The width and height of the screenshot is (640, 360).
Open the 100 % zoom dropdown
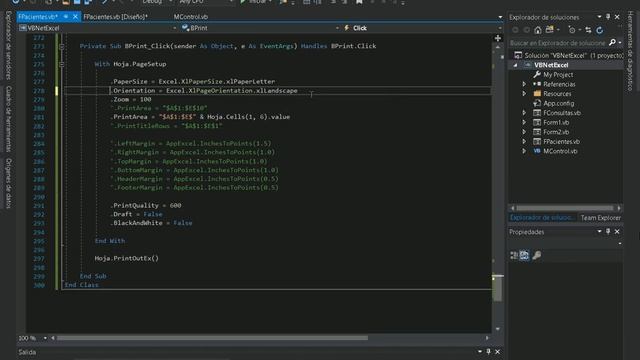45,338
